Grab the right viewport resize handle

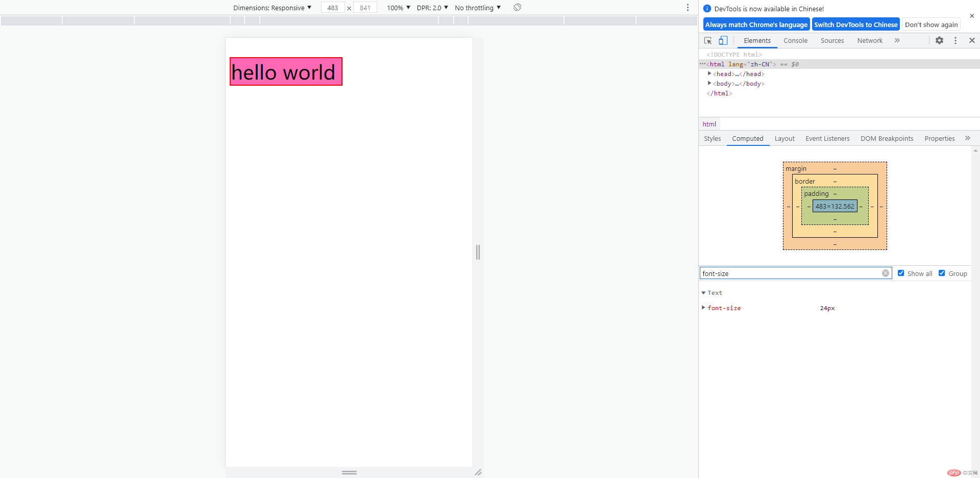(478, 252)
